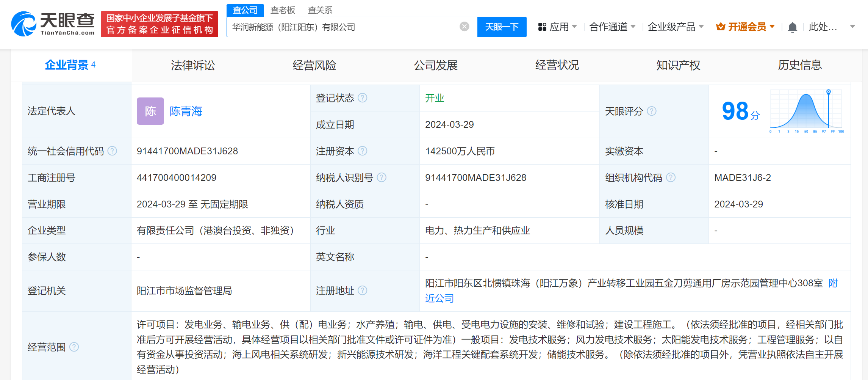Image resolution: width=868 pixels, height=380 pixels.
Task: Click help icon next to 经营范围
Action: [74, 347]
